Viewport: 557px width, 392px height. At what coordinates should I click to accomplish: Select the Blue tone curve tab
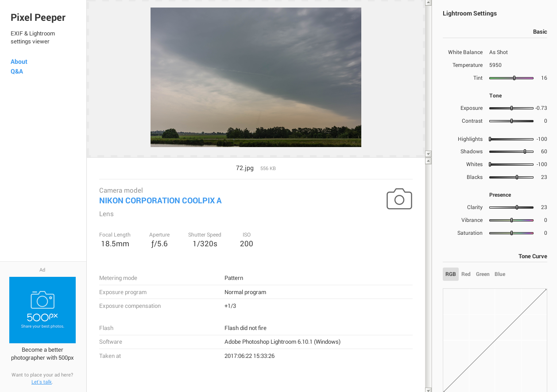(500, 274)
